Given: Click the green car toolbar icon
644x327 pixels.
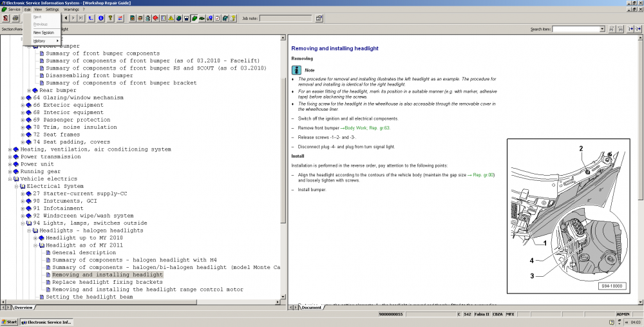Looking at the screenshot, I should [x=202, y=18].
